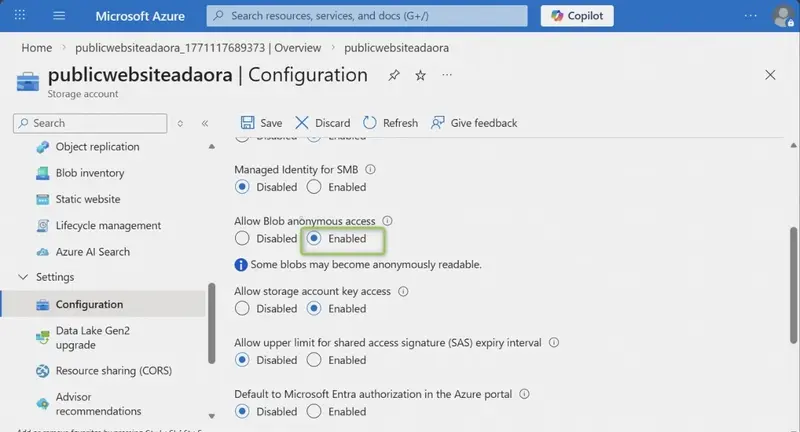The image size is (800, 432).
Task: Click the Object replication icon
Action: coord(43,147)
